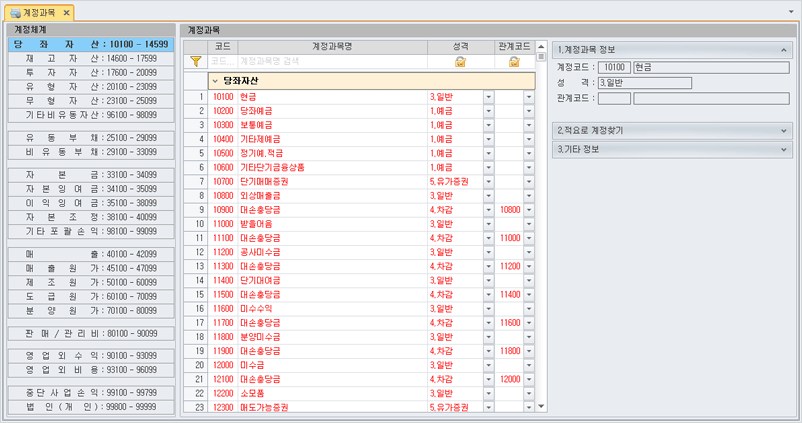This screenshot has width=802, height=423.
Task: Select 분양원가 : 70100 - 80099 category
Action: (x=91, y=310)
